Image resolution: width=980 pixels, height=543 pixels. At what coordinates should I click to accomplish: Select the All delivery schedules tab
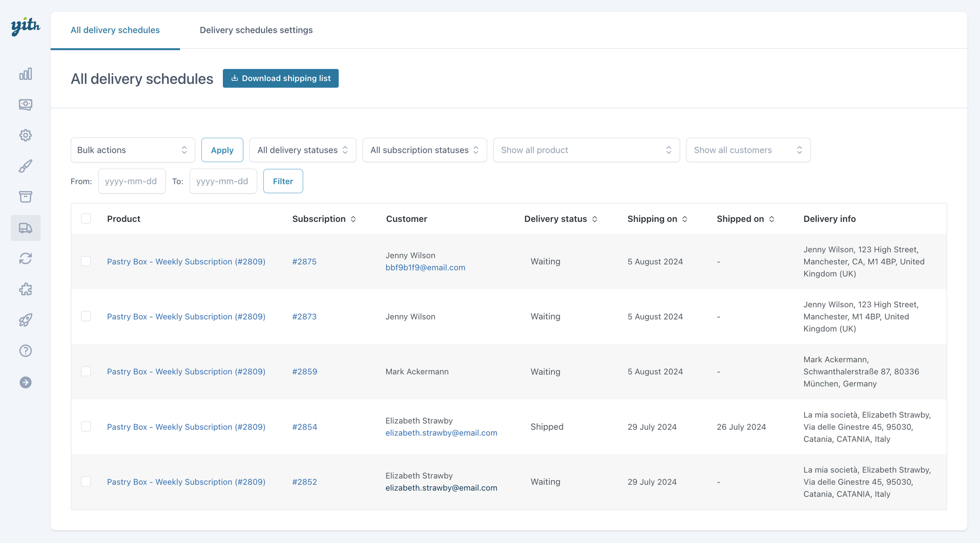(x=115, y=30)
